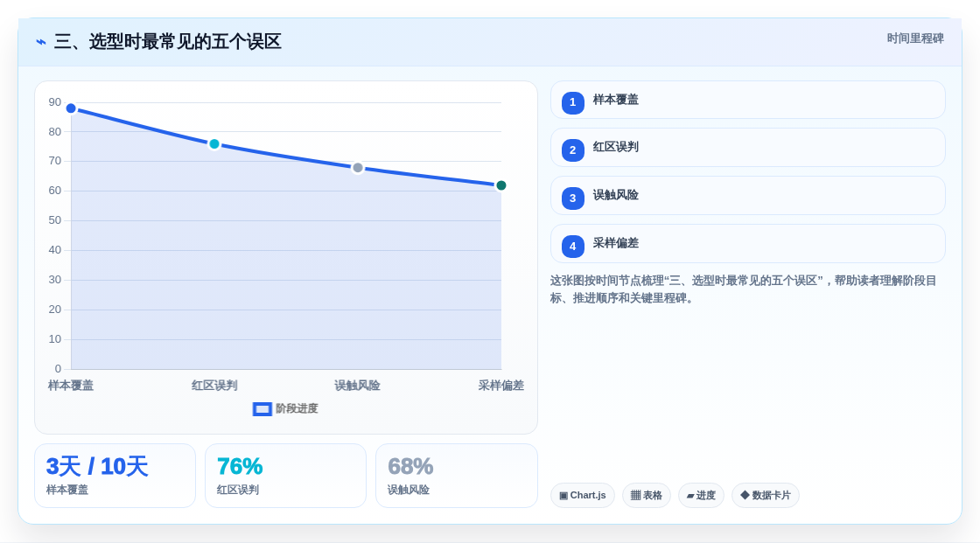Click the 阶段进度 legend label

[x=297, y=408]
